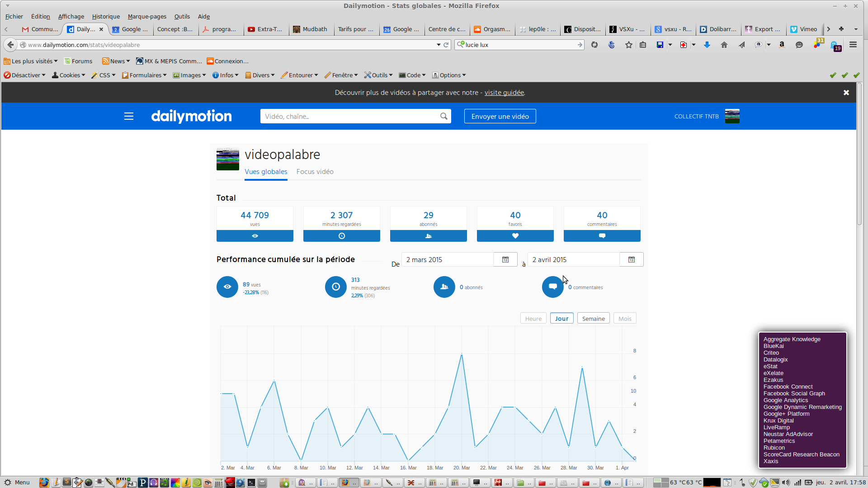Select the Semaine chart granularity

point(593,319)
